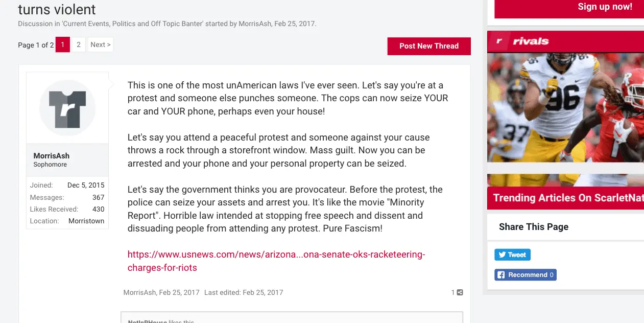
Task: Click the Facebook Recommend button
Action: click(526, 275)
